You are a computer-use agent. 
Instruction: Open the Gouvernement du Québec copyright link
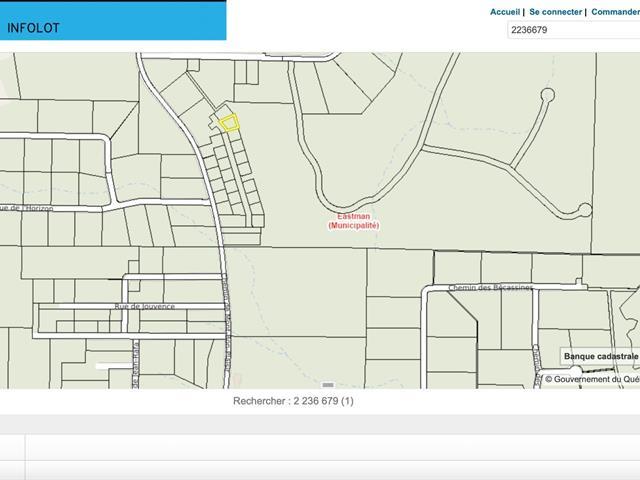point(590,379)
